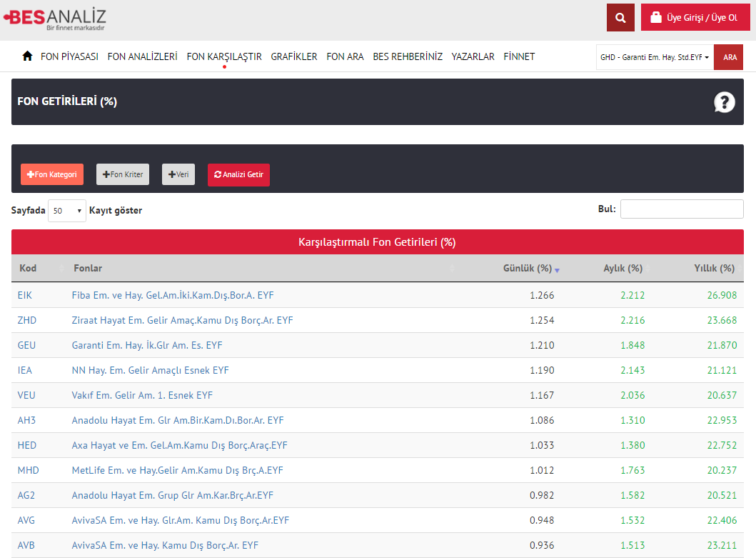Open Vakıf Em. Gelir Am. 1. Esnek link
This screenshot has height=558, width=756.
[x=142, y=395]
